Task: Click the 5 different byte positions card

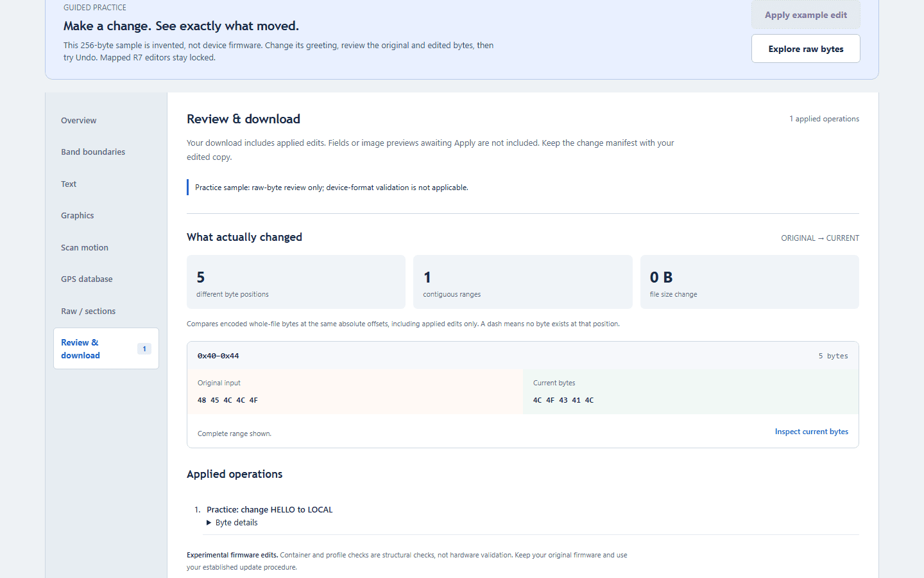Action: (296, 282)
